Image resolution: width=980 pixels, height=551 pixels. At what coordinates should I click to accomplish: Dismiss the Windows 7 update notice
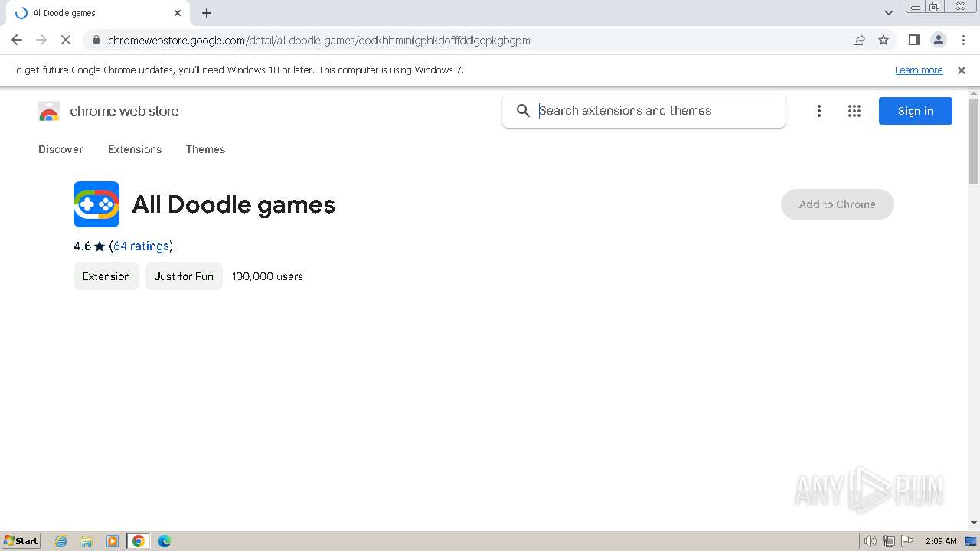[962, 70]
